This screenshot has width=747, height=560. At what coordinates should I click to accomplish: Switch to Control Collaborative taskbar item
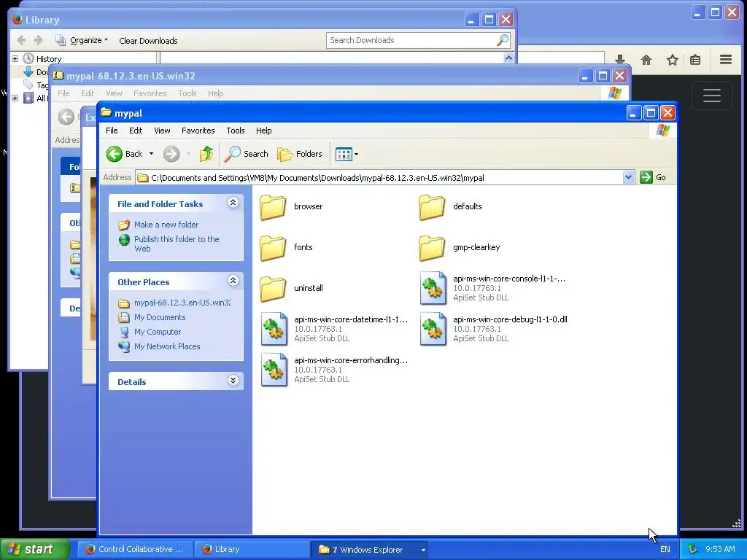coord(135,549)
